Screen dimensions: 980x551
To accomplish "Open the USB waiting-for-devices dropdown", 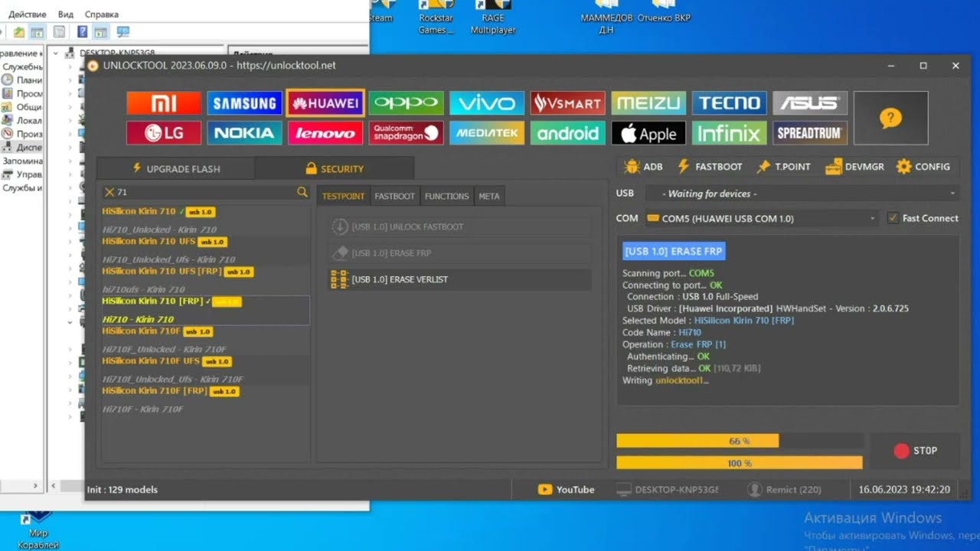I will click(802, 194).
